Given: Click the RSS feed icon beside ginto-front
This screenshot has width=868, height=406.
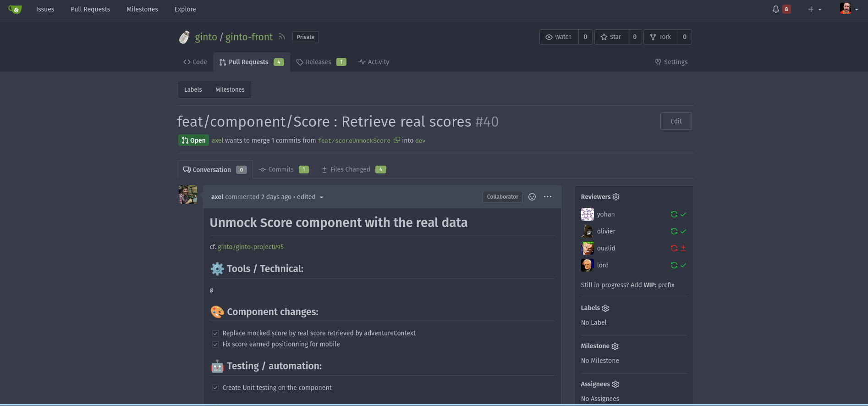Looking at the screenshot, I should pyautogui.click(x=282, y=37).
